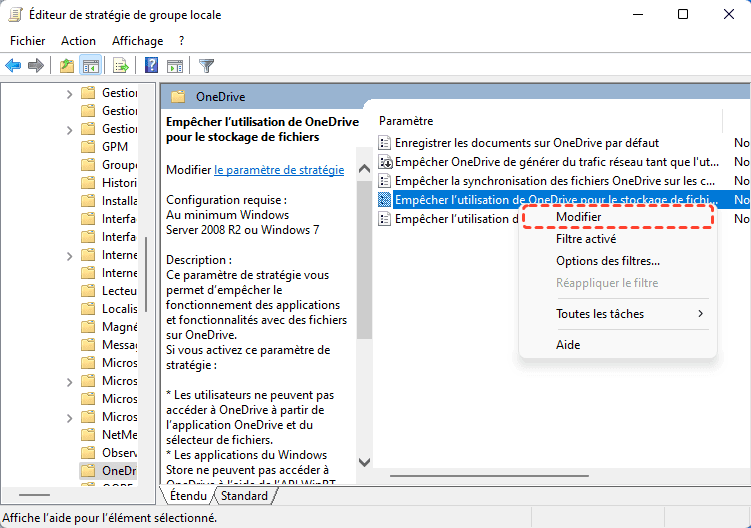Click description pane scroll-down arrow

(x=364, y=462)
